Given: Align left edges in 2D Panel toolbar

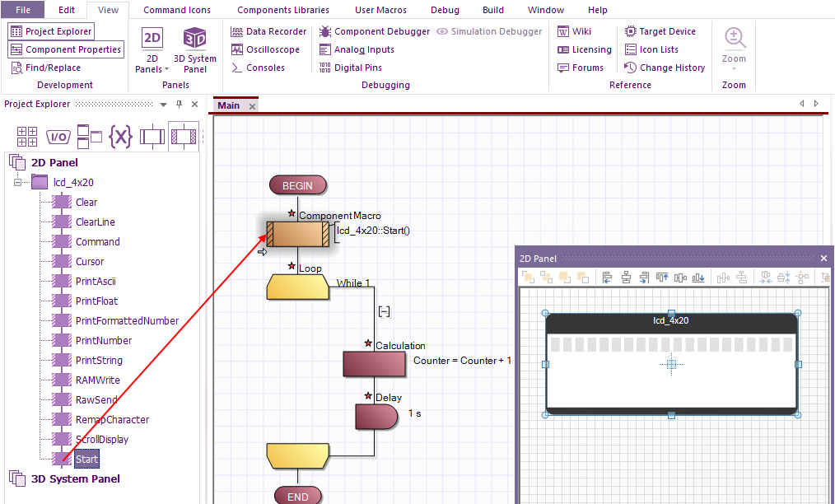Looking at the screenshot, I should pos(607,277).
